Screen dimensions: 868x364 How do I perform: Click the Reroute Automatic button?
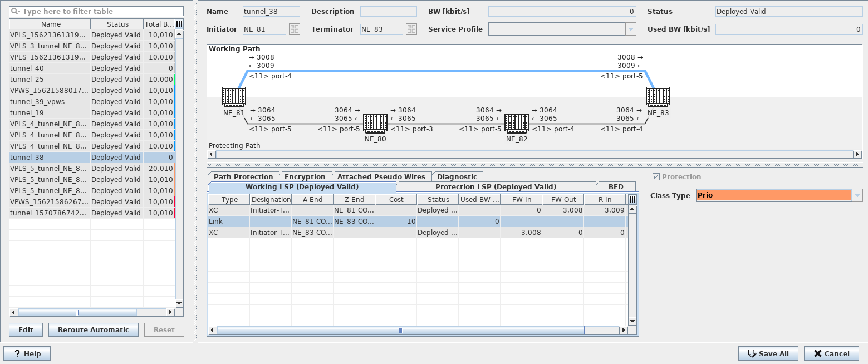coord(93,329)
